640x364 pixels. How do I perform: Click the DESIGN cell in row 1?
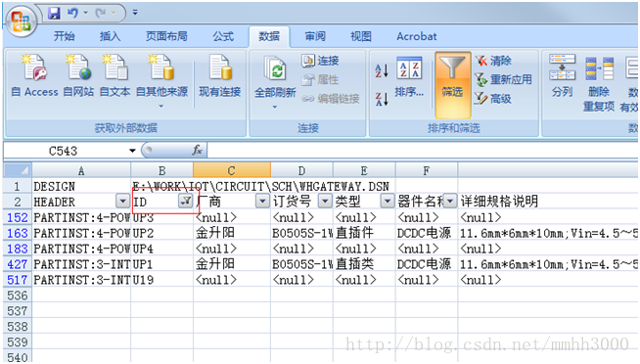[x=81, y=187]
